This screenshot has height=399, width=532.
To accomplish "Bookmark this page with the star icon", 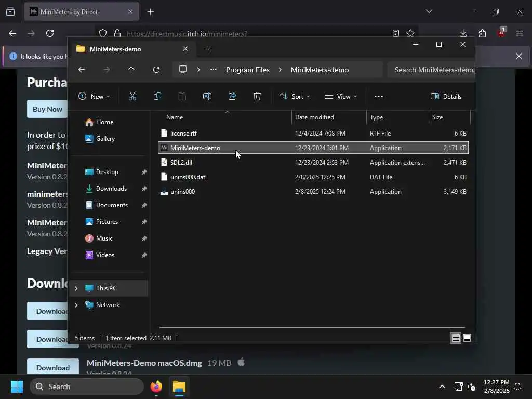I will (410, 33).
